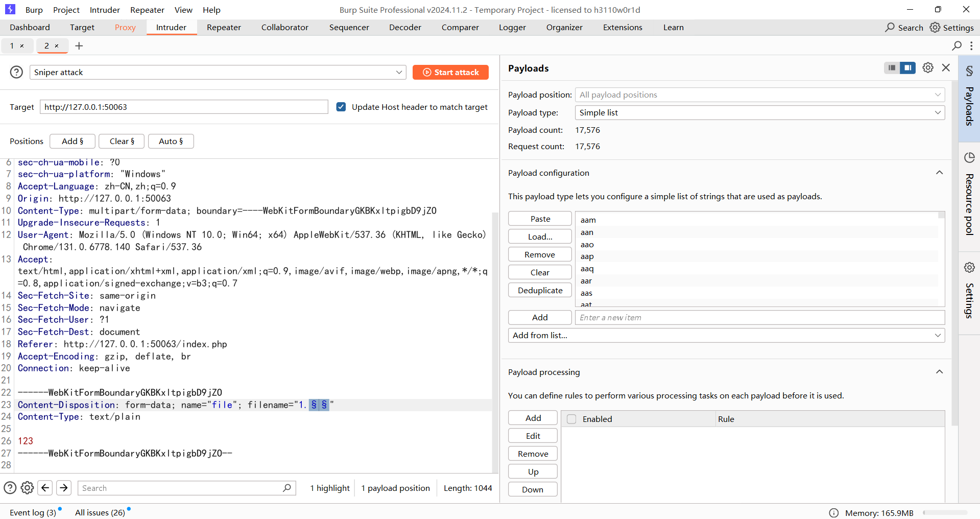Open request editor settings gear icon
The width and height of the screenshot is (980, 519).
tap(28, 488)
